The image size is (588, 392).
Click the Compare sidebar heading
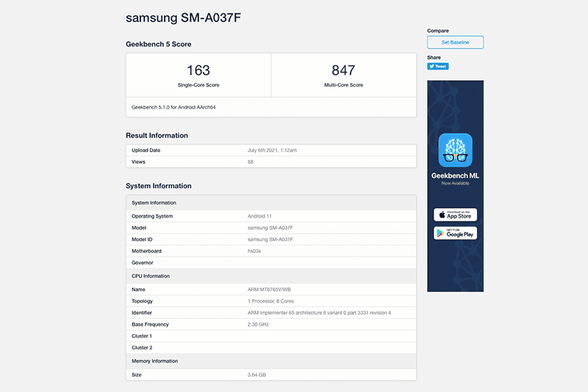tap(438, 31)
